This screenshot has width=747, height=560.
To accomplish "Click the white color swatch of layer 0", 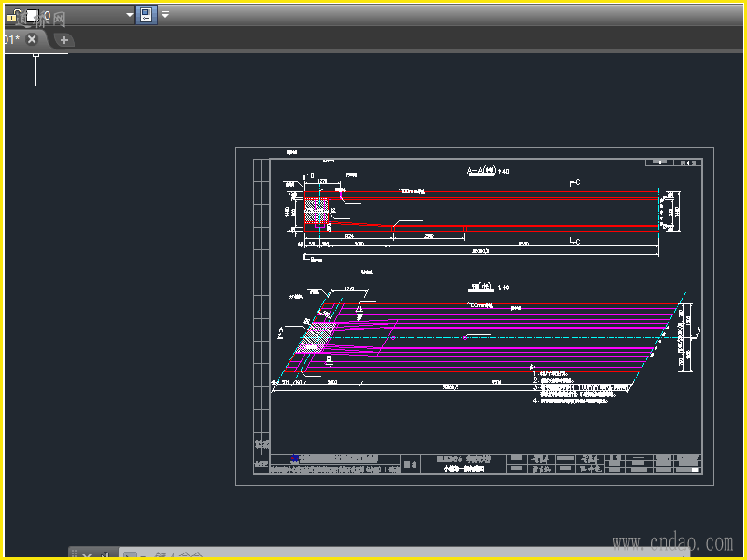I will tap(31, 16).
